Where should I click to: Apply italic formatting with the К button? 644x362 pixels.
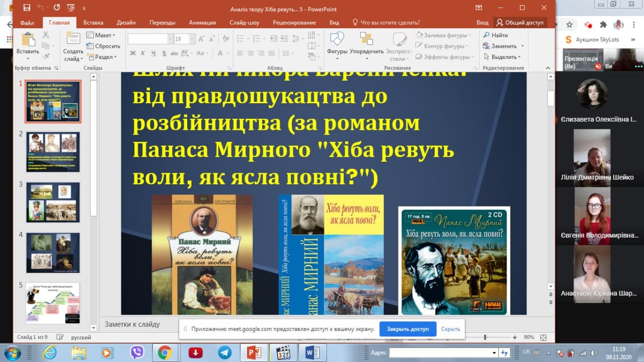(x=143, y=53)
